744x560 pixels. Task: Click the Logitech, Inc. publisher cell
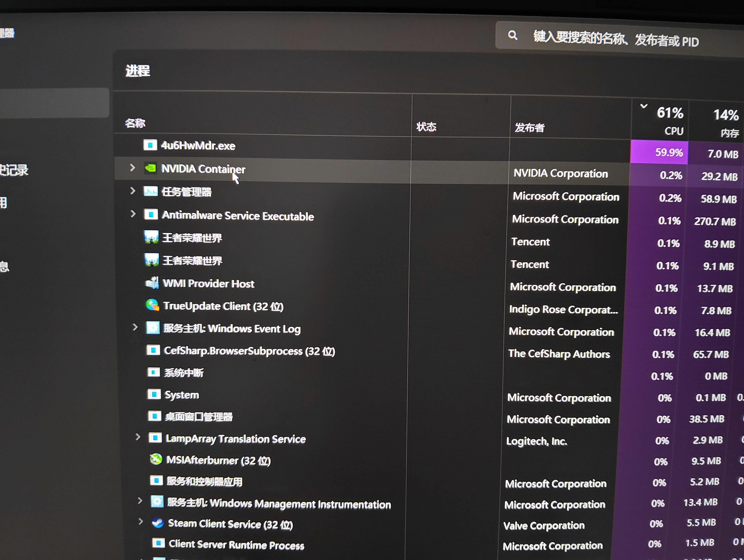point(536,441)
